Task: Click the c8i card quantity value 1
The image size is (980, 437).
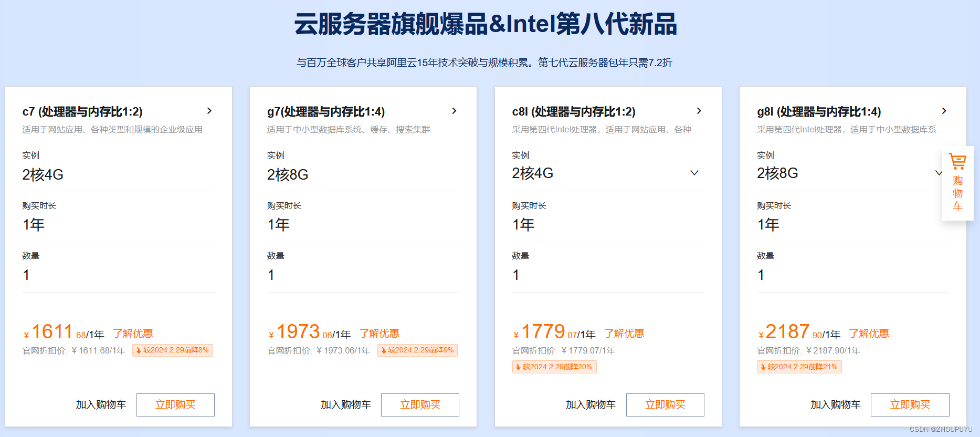Action: 516,275
